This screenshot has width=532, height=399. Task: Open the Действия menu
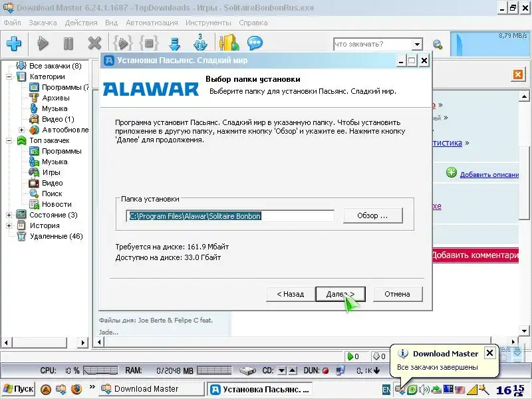[x=81, y=23]
